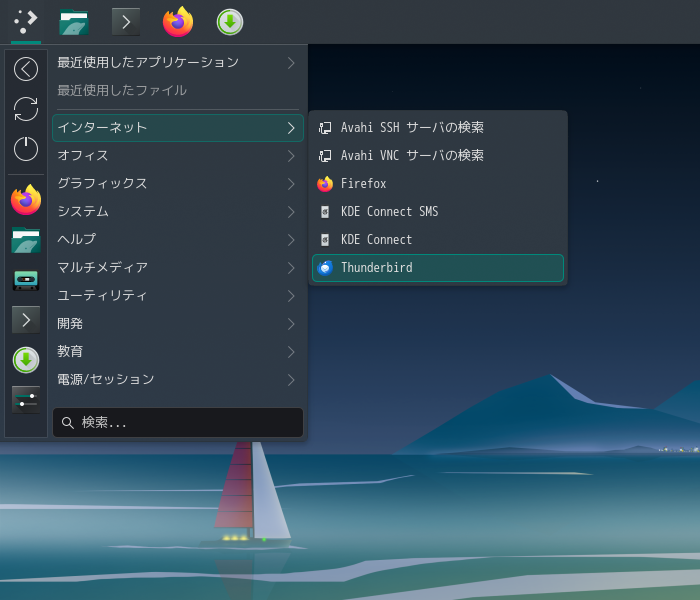
Task: Open 最近使用したアプリケーション submenu
Action: (x=178, y=62)
